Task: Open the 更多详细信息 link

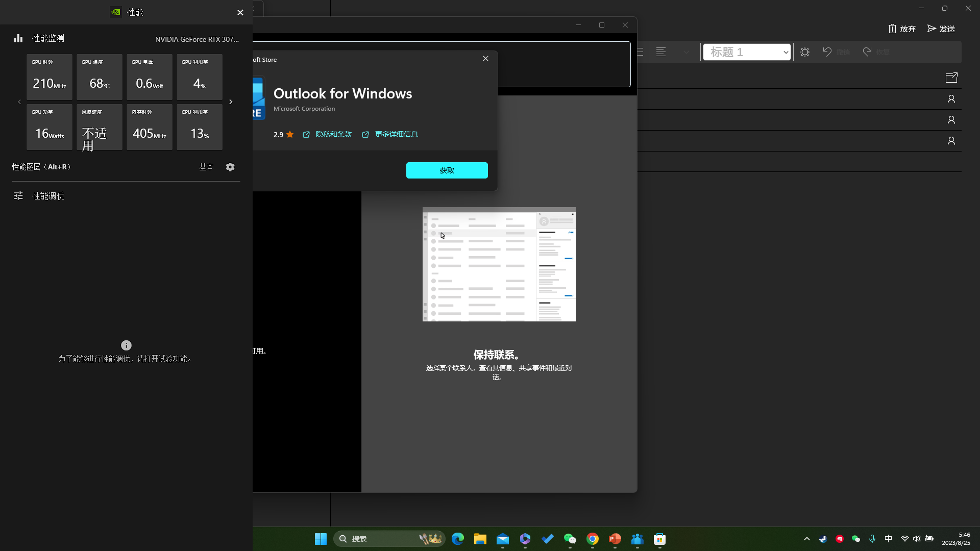Action: coord(396,134)
